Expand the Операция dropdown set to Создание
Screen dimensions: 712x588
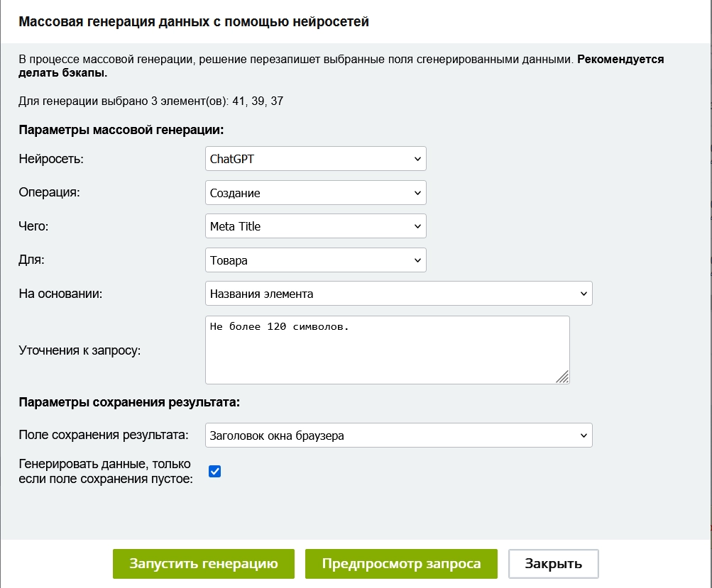click(315, 193)
